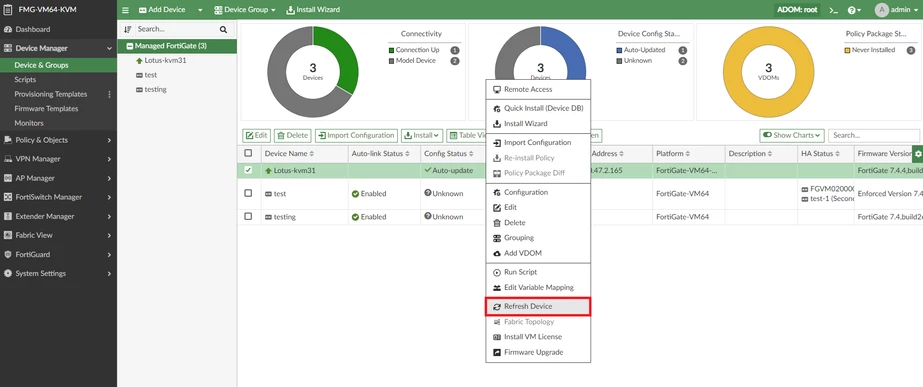Select Device & Groups in sidebar

click(58, 65)
